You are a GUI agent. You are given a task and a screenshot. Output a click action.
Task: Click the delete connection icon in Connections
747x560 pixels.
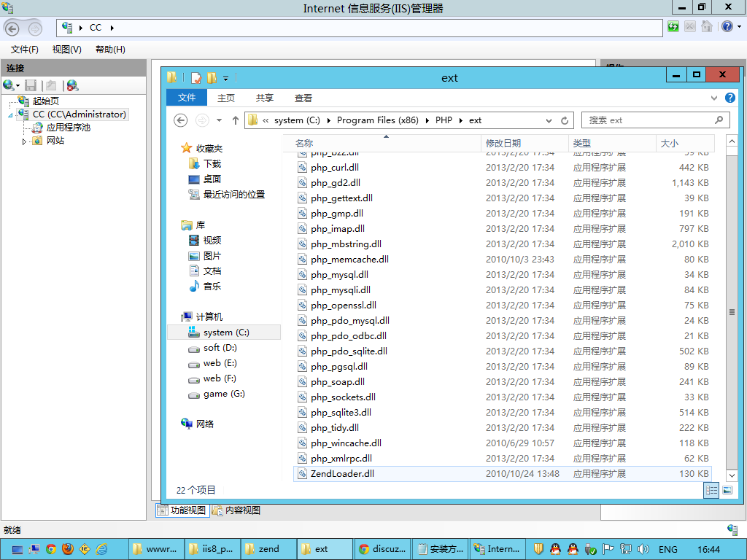tap(72, 85)
